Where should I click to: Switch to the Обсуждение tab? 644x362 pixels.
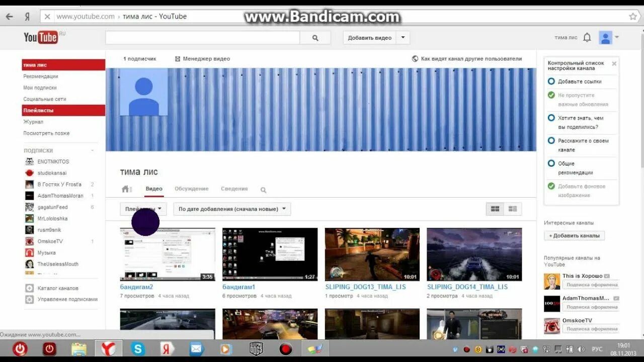tap(191, 189)
